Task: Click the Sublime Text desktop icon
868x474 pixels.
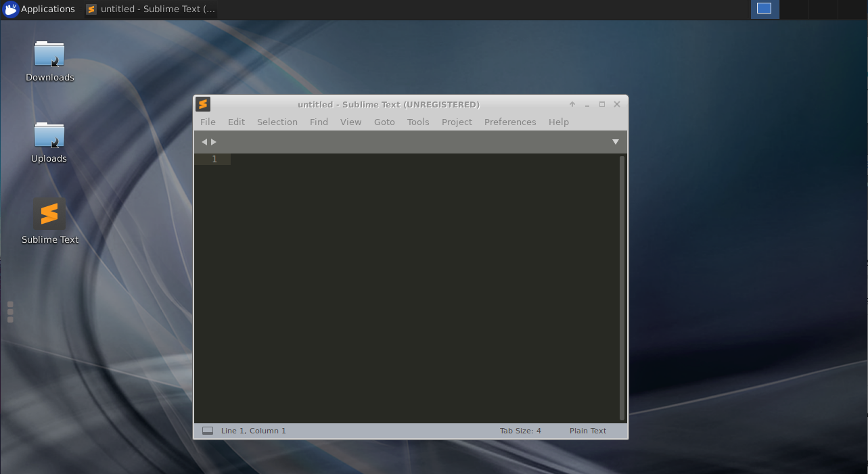Action: (x=49, y=214)
